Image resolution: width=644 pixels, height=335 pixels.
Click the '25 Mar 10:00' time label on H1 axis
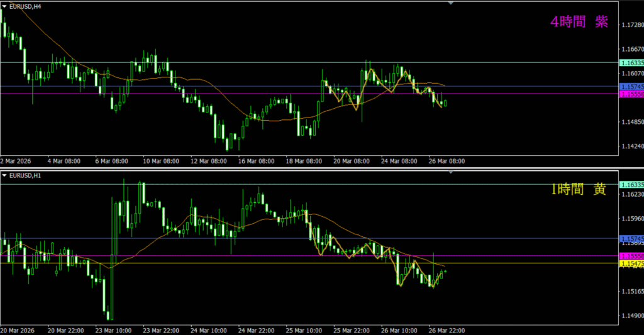click(304, 330)
